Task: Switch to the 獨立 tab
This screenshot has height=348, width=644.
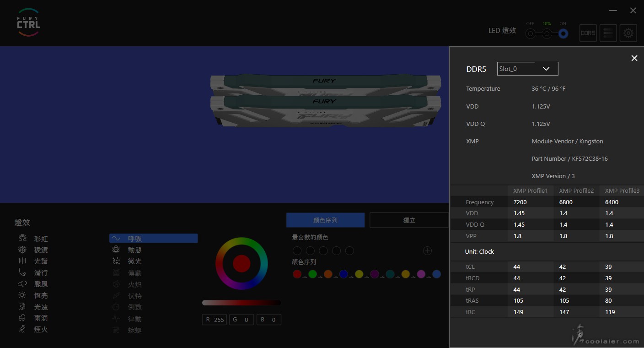Action: tap(409, 220)
